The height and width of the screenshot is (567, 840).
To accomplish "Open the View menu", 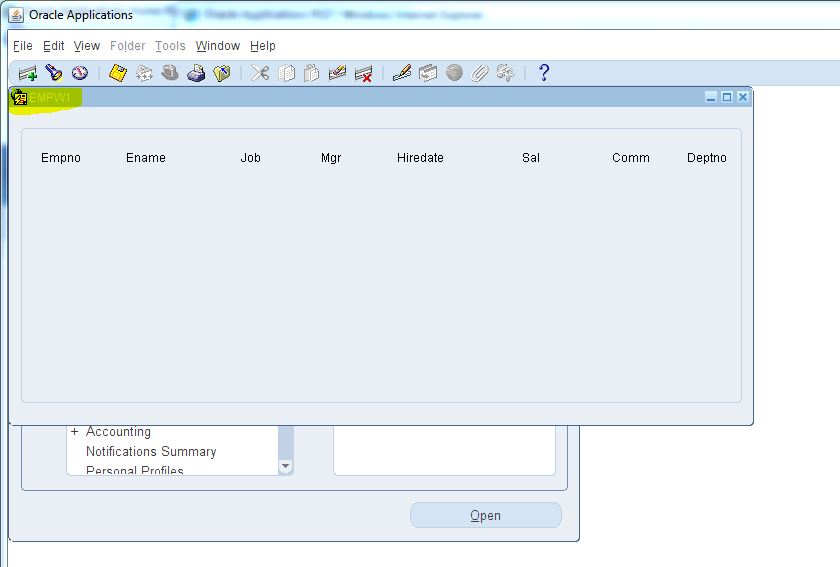I will point(87,46).
